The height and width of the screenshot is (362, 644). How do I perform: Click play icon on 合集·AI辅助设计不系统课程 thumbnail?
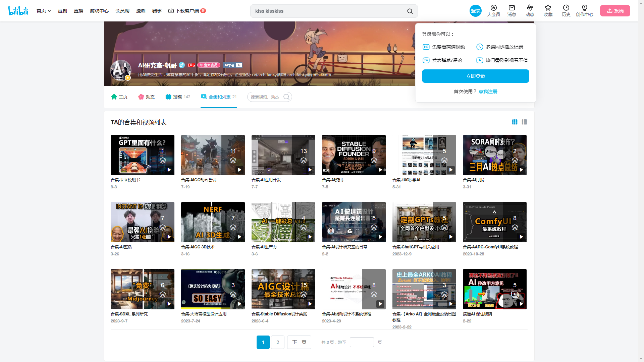click(380, 304)
